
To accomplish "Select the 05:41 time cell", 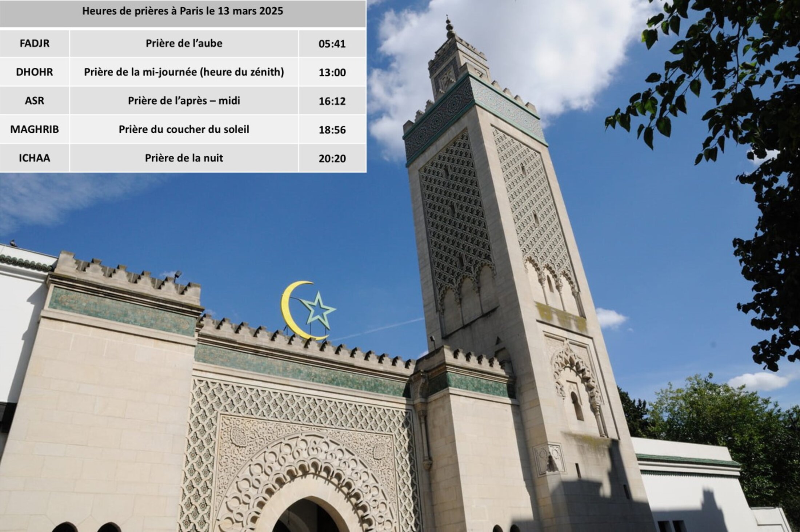I will pos(332,43).
